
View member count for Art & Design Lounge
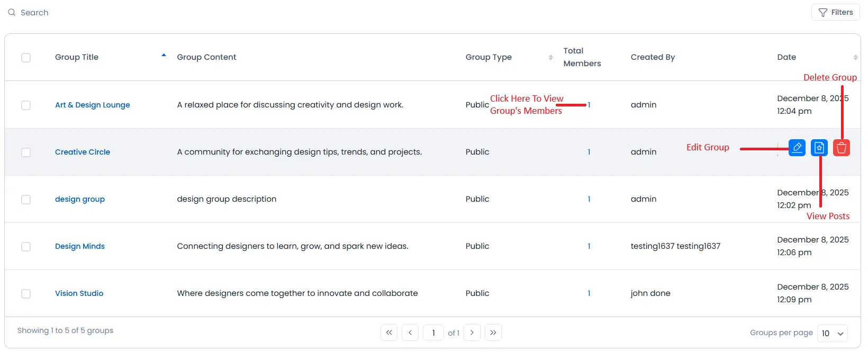[589, 105]
